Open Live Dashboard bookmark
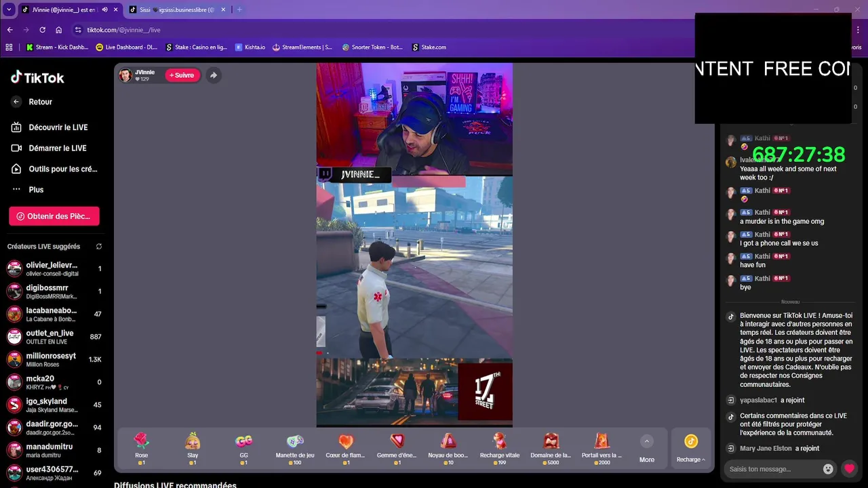Screen dimensions: 868x488 (127, 47)
